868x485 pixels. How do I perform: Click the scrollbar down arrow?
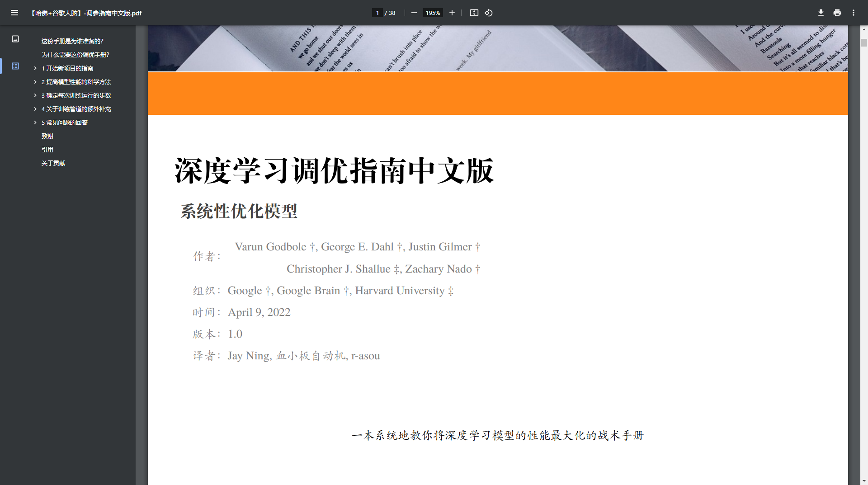[864, 481]
